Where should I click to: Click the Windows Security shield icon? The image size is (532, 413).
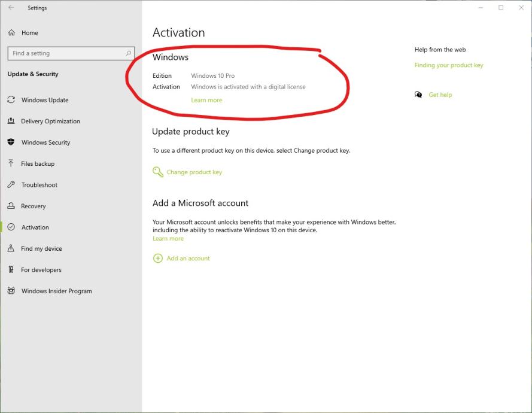(11, 142)
